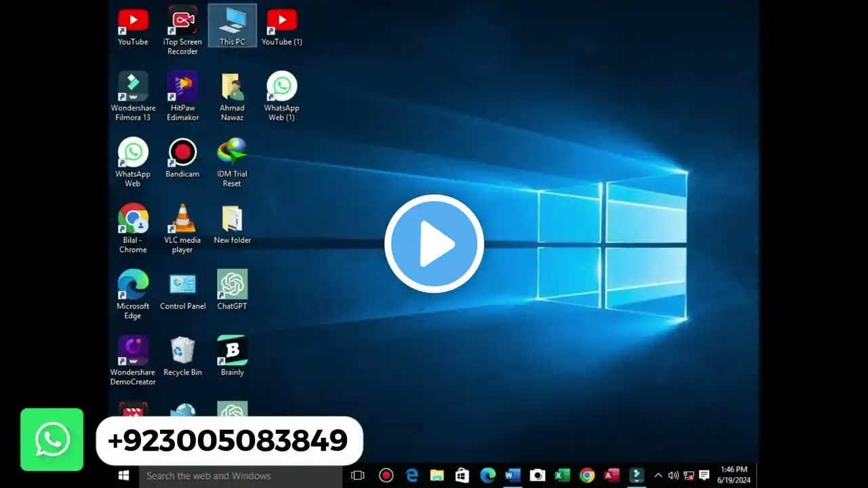Open the volume control in the tray
Image resolution: width=868 pixels, height=488 pixels.
[673, 476]
